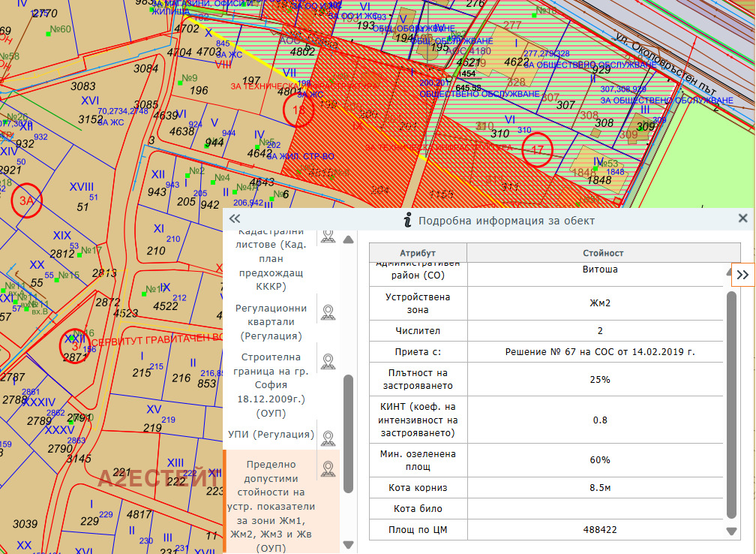Click red circled 3A marker on map

27,200
